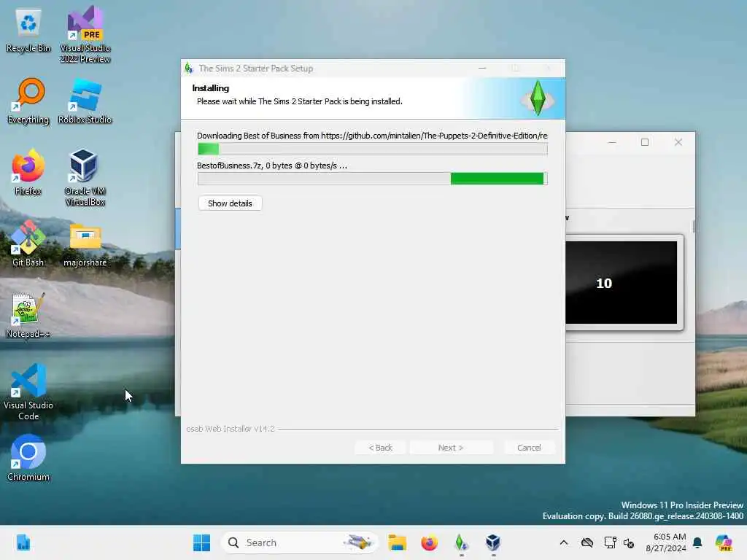747x560 pixels.
Task: Switch to Firefox in the taskbar
Action: (x=429, y=542)
